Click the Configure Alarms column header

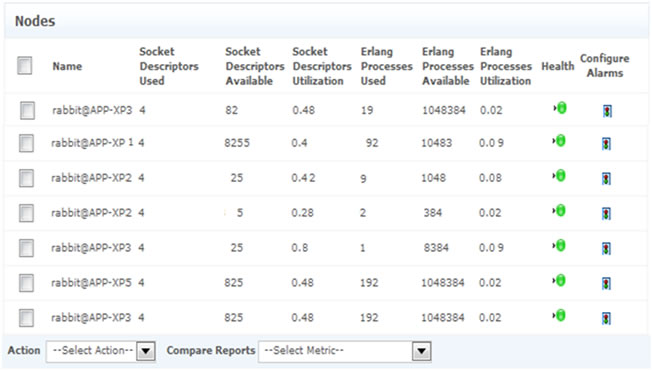605,66
